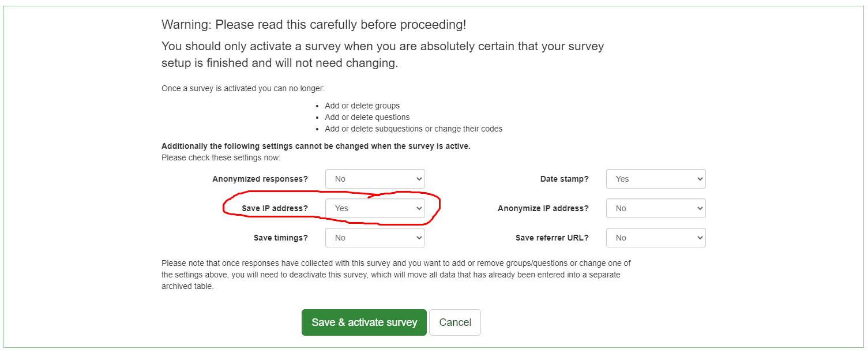This screenshot has height=353, width=868.
Task: Click "Add or delete questions" bullet item
Action: pyautogui.click(x=367, y=117)
